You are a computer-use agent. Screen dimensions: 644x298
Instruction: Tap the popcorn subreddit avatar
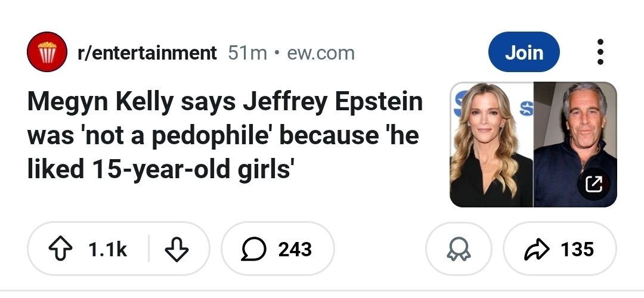pos(47,52)
